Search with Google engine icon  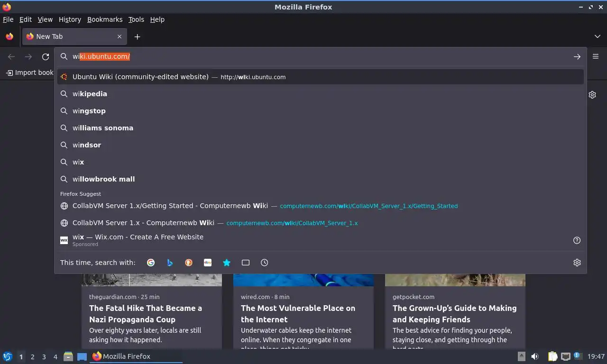[x=151, y=263]
